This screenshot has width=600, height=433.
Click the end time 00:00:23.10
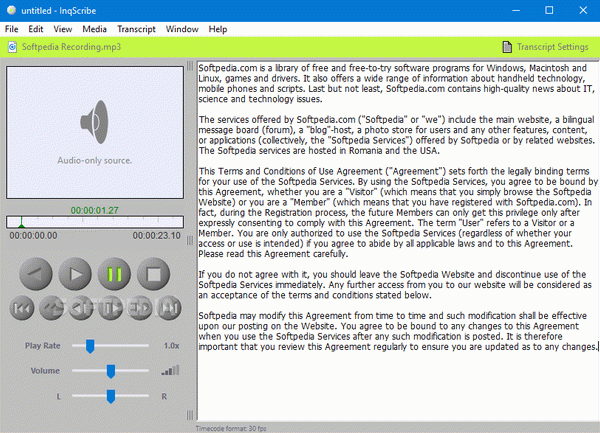click(x=157, y=236)
